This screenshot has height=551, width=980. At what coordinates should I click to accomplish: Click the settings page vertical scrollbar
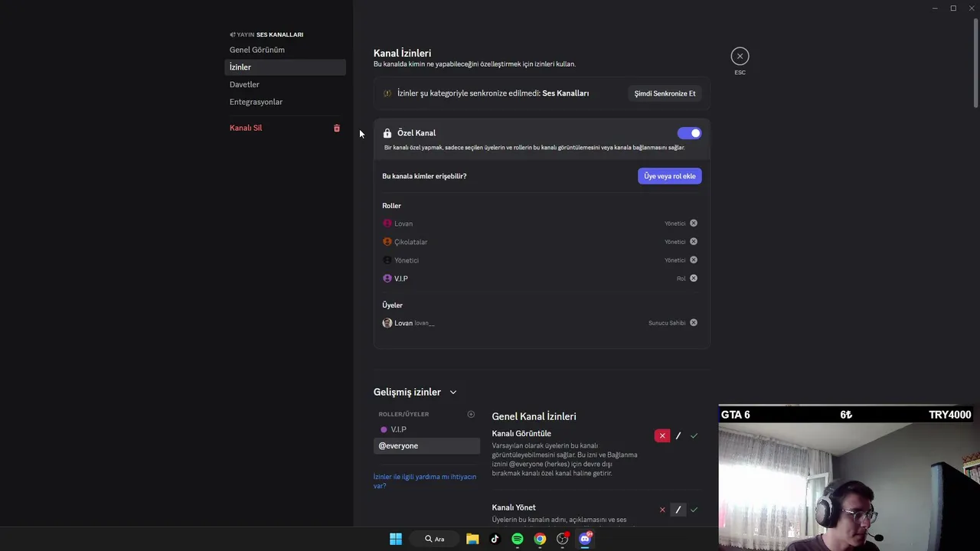coord(975,61)
